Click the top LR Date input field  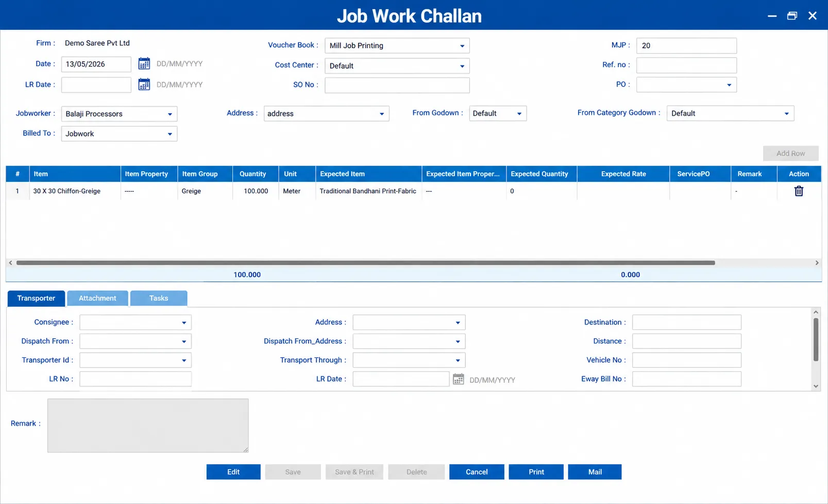pos(96,85)
